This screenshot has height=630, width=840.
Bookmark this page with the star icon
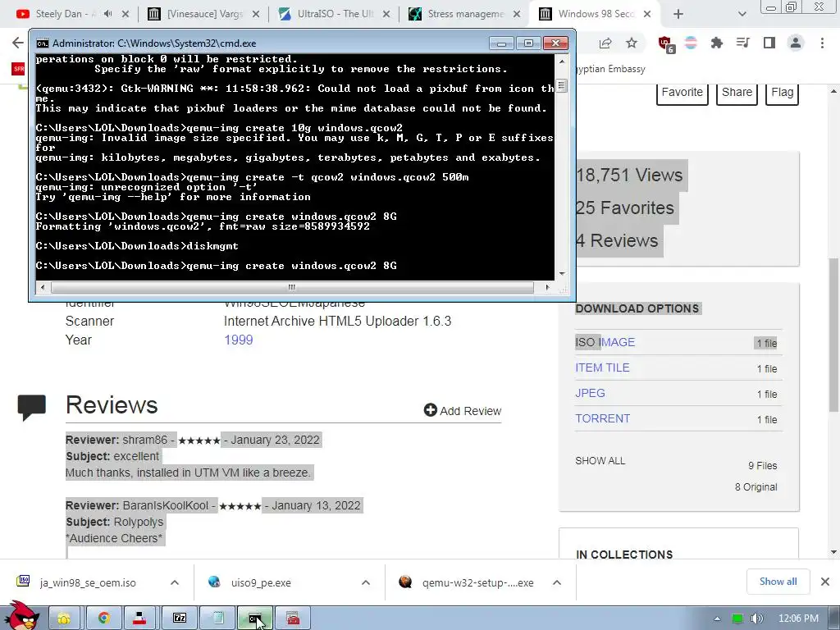pos(632,43)
